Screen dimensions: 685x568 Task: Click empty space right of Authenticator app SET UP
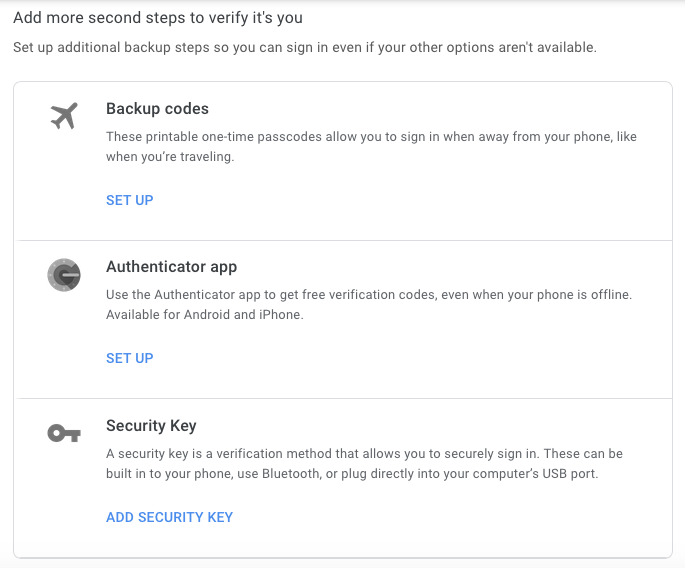400,358
